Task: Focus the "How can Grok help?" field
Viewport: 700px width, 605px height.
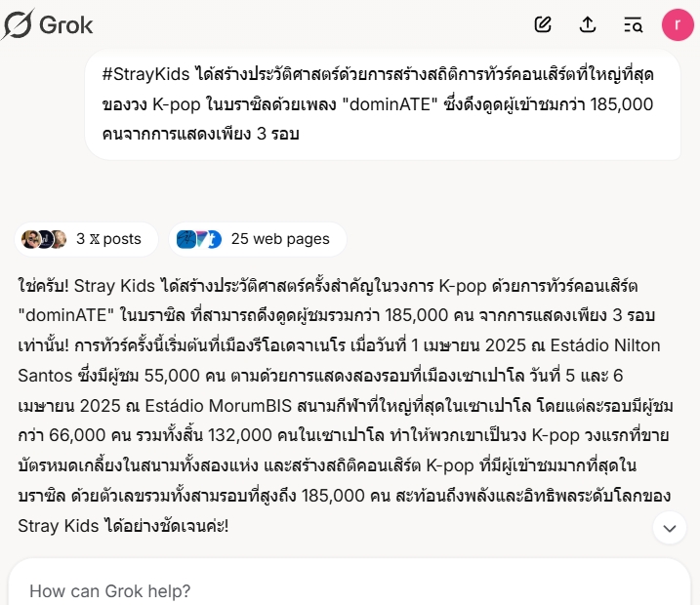Action: pos(350,590)
